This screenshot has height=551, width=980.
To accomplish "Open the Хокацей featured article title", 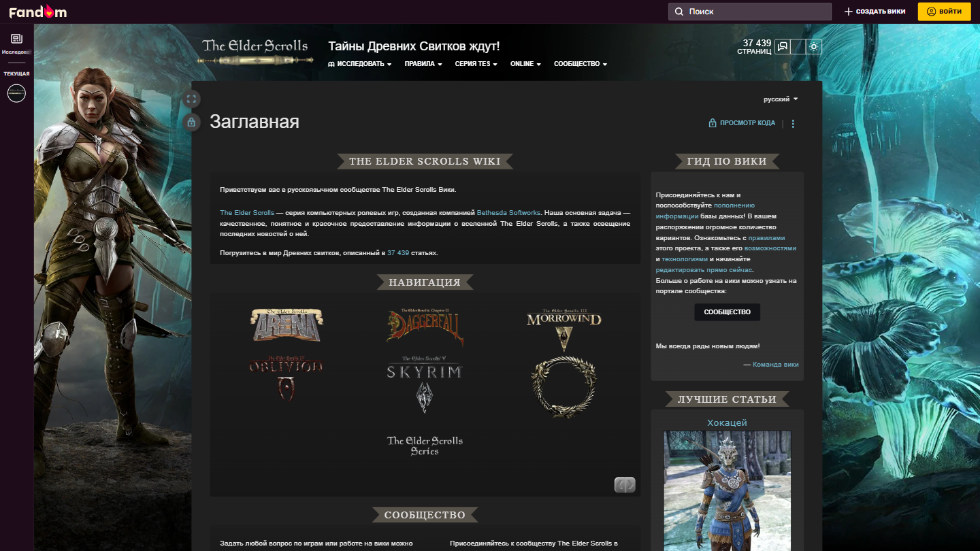I will click(x=727, y=422).
